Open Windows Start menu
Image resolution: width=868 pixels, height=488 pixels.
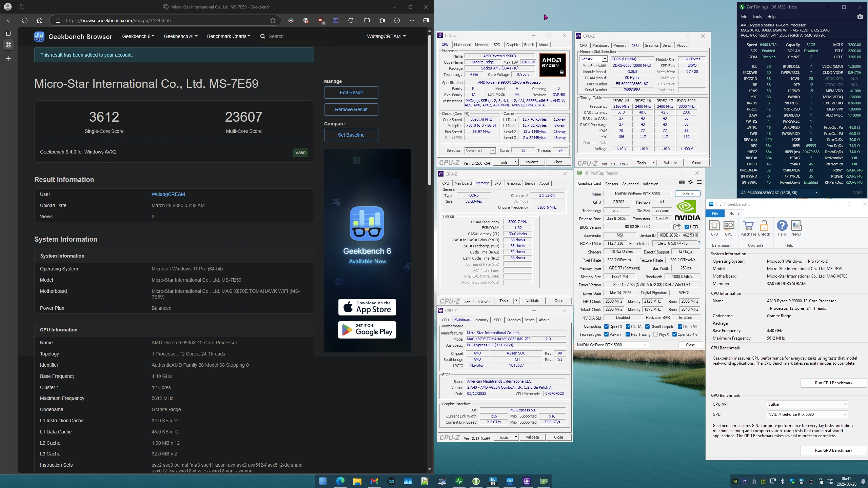coord(323,481)
